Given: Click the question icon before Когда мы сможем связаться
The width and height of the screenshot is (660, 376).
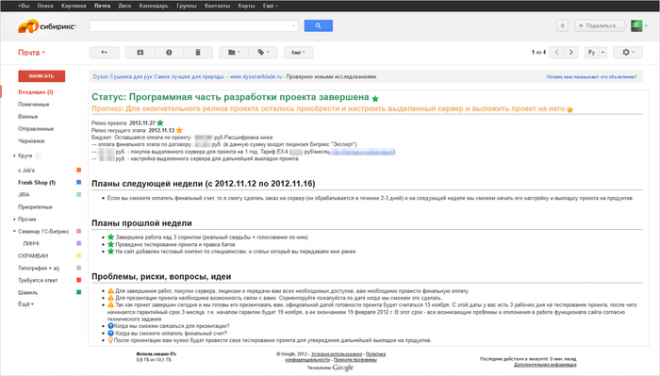Looking at the screenshot, I should coord(111,326).
